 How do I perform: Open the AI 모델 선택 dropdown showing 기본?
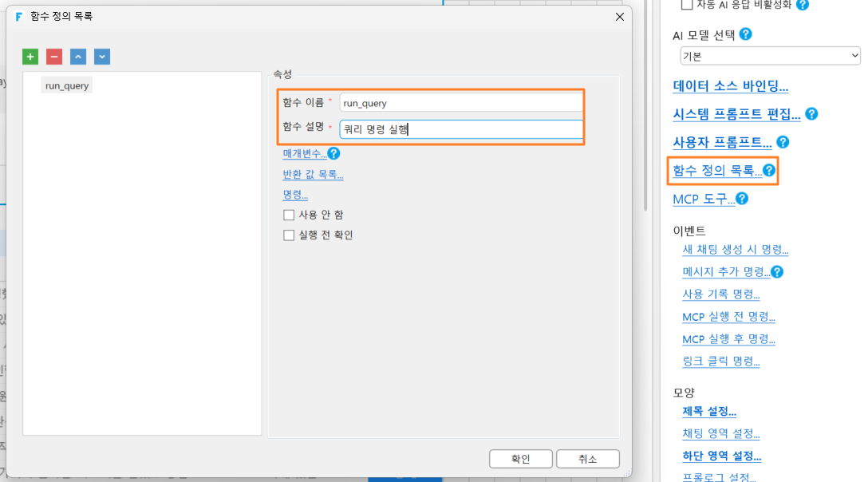click(770, 56)
